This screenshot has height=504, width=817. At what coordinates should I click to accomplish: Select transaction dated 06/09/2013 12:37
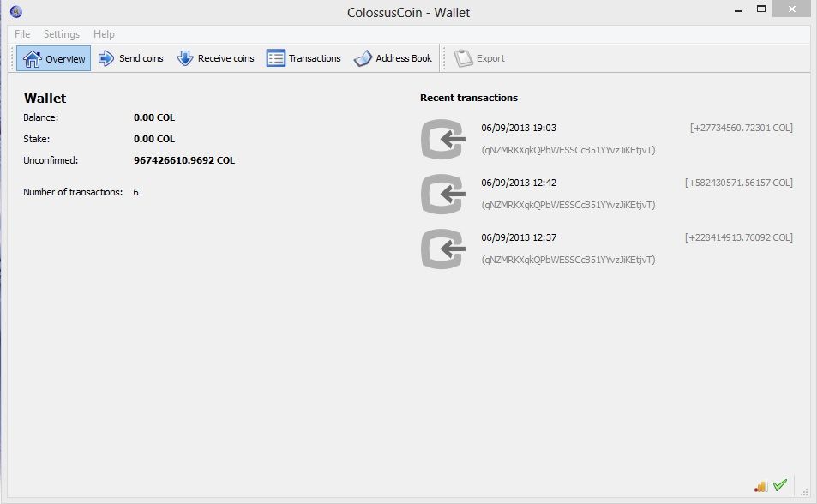pos(519,237)
